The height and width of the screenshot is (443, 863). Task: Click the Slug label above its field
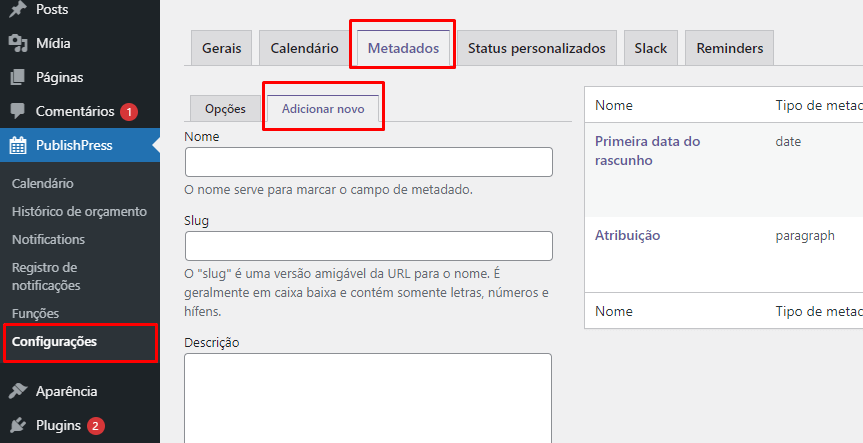point(196,221)
